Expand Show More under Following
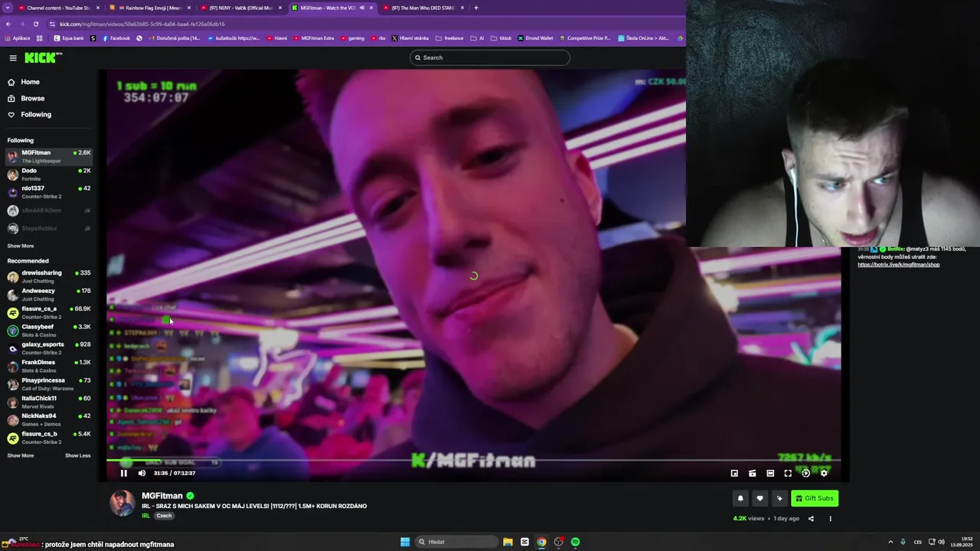 pos(21,246)
